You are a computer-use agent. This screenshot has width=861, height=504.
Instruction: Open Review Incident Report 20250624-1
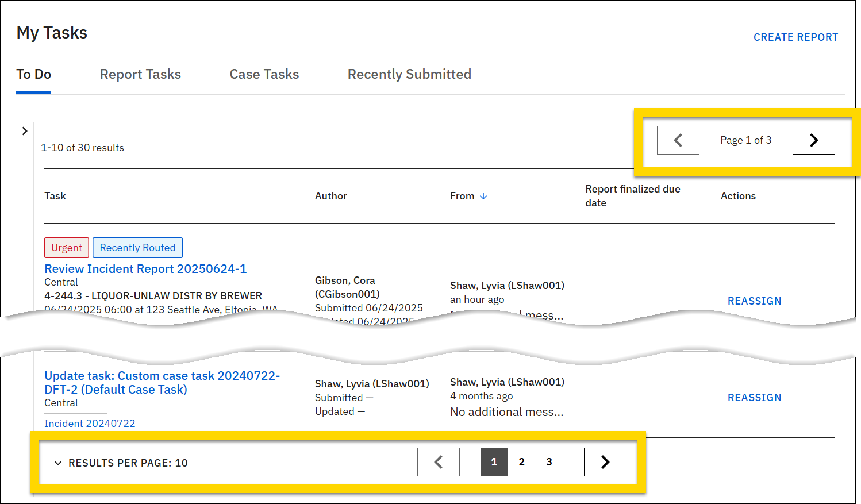coord(145,268)
